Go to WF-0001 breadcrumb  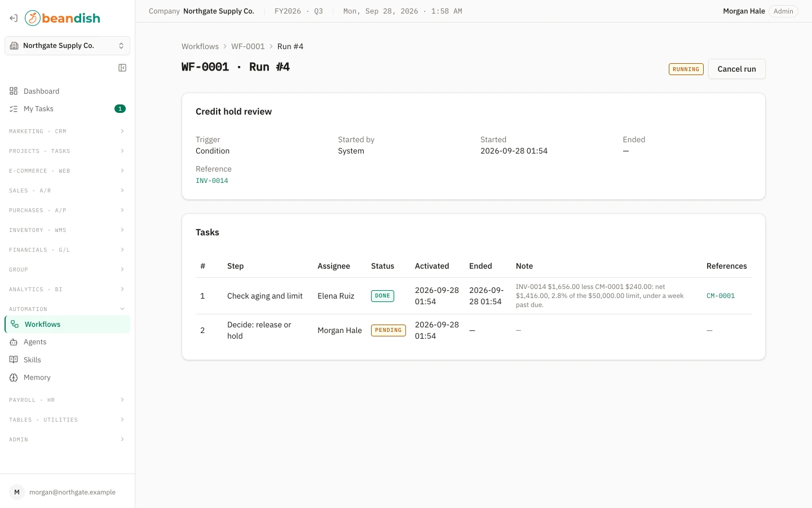pyautogui.click(x=248, y=46)
